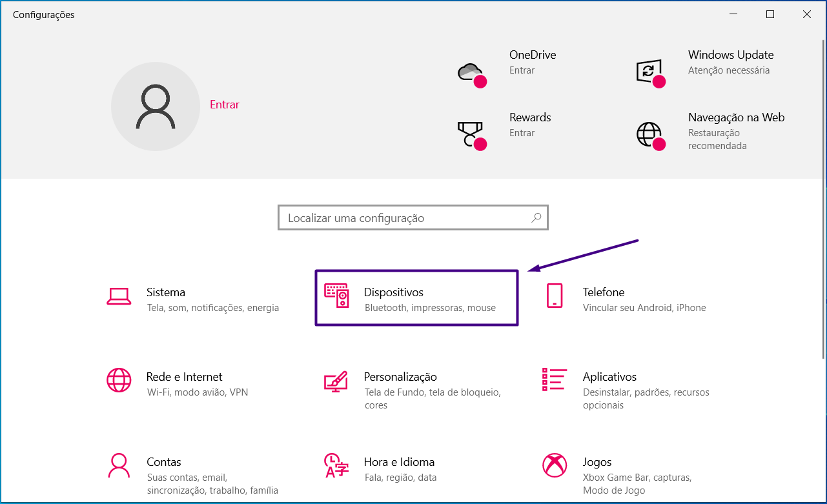Focus the Localizar uma configuração search box

pos(413,218)
